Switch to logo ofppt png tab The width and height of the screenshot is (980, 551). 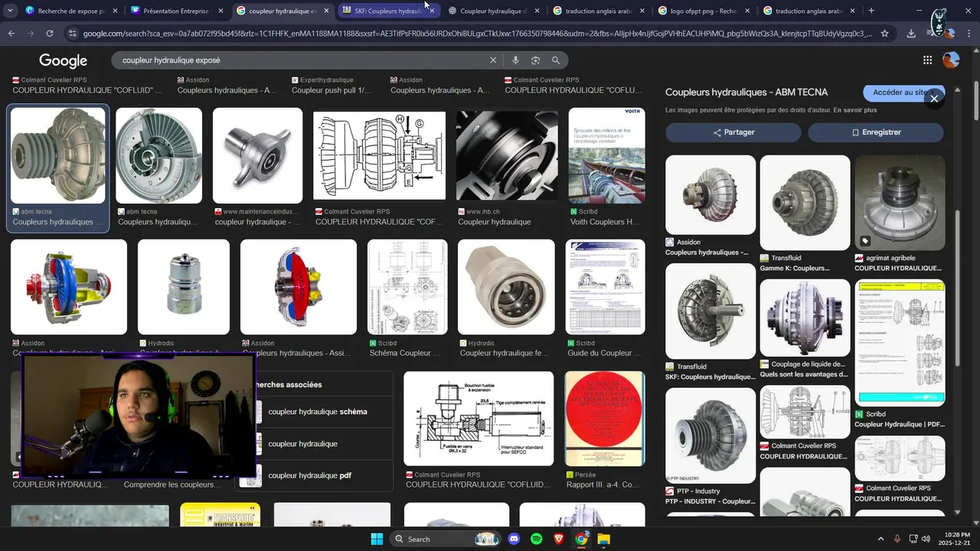click(703, 11)
